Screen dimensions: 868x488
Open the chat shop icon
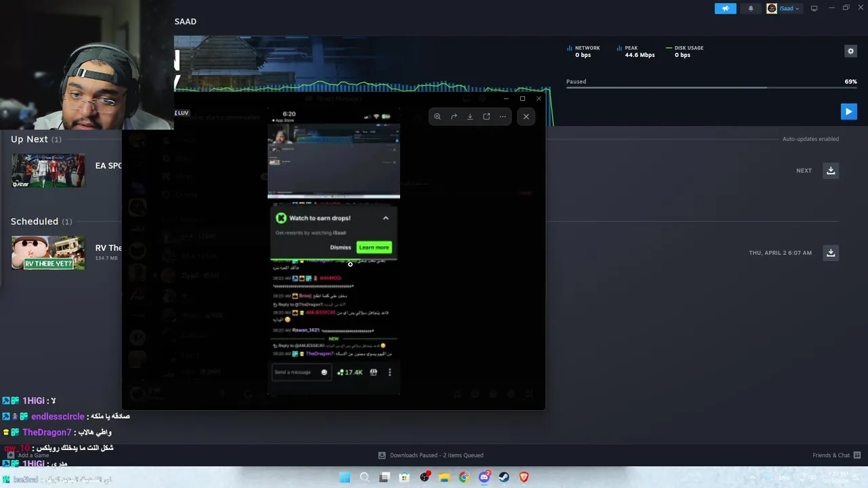pos(374,372)
